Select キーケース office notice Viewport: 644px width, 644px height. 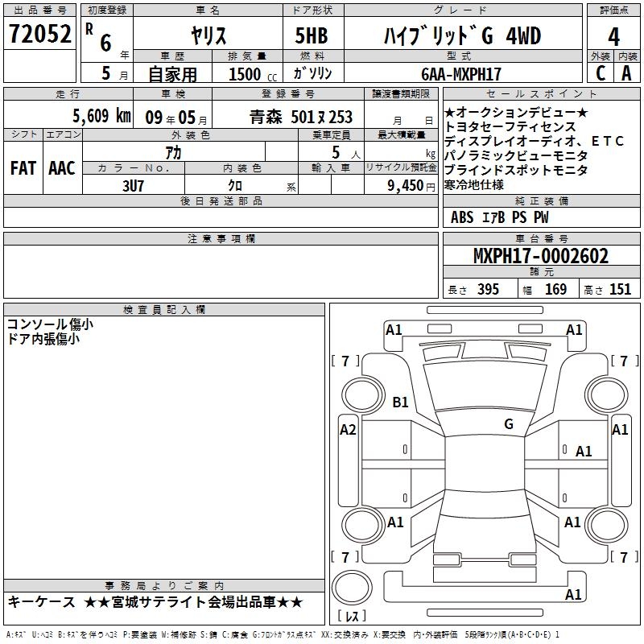coord(42,602)
